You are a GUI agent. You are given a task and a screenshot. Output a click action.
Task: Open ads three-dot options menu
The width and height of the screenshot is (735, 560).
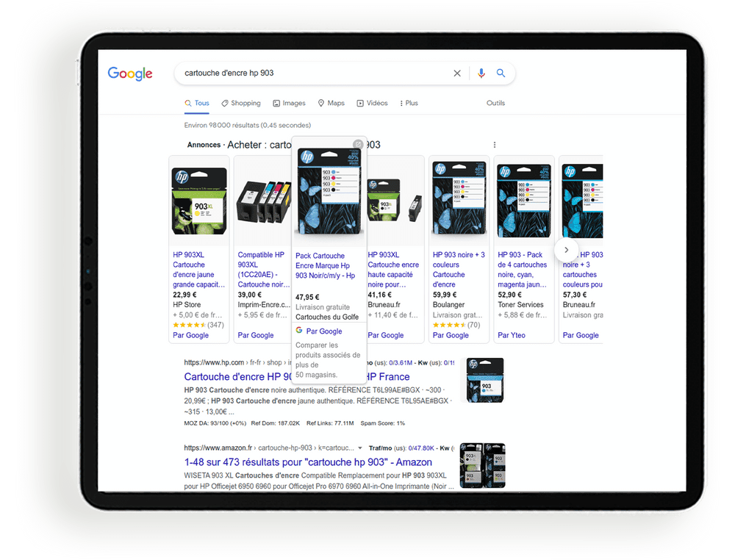click(495, 145)
